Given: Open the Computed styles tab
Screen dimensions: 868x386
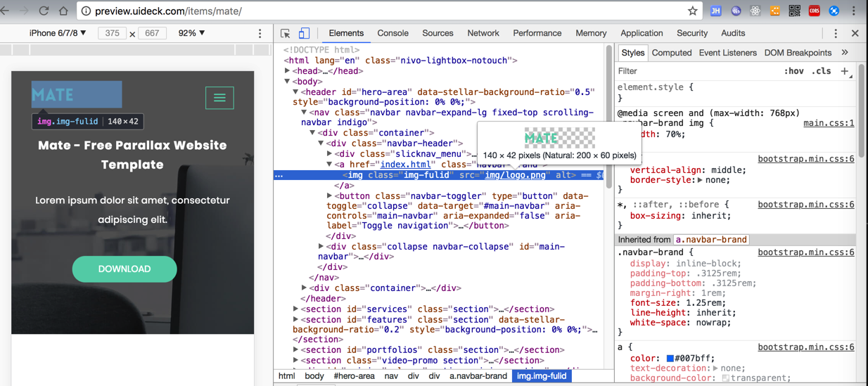Looking at the screenshot, I should [671, 53].
